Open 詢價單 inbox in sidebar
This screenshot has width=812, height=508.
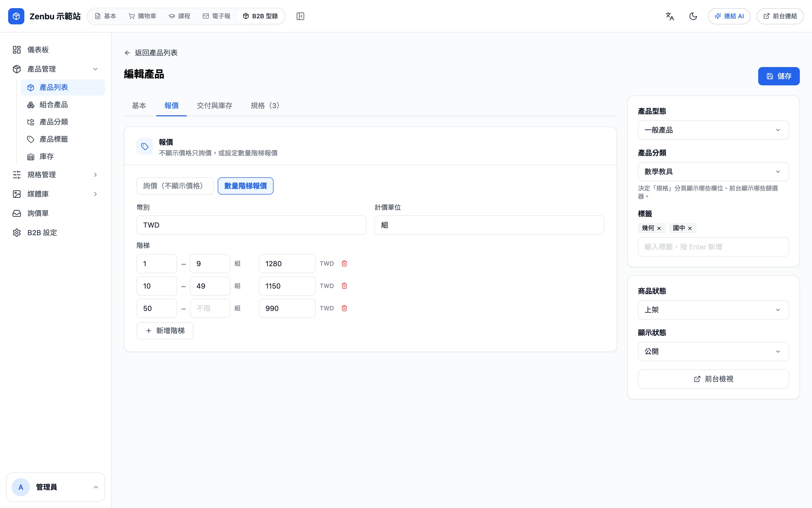(56, 213)
